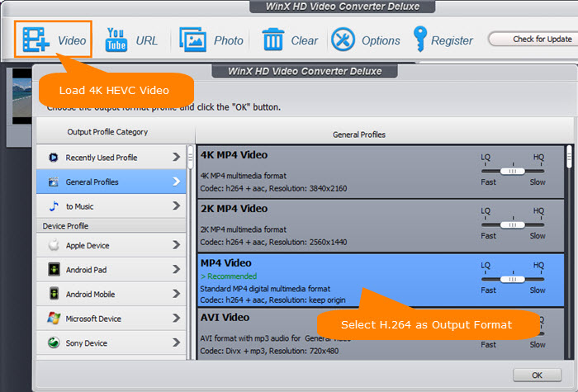Expand to Music category chevron

click(176, 205)
